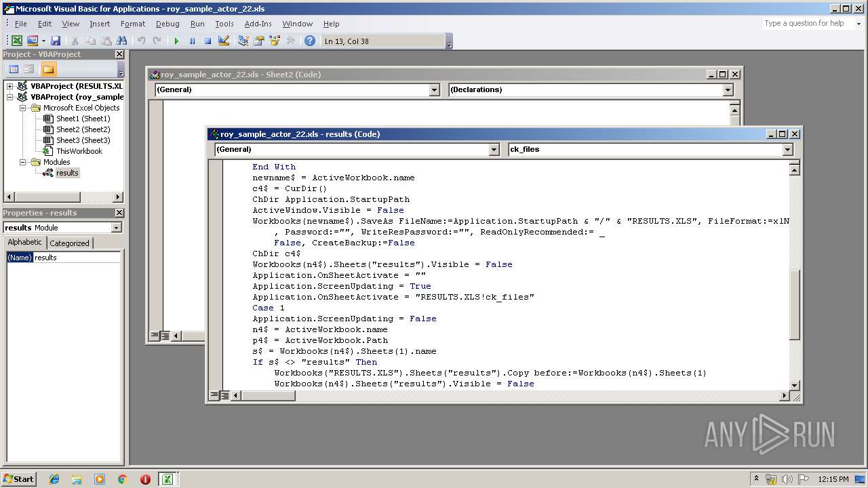Viewport: 868px width, 488px height.
Task: Switch to the Alphabetic properties tab
Action: (x=25, y=243)
